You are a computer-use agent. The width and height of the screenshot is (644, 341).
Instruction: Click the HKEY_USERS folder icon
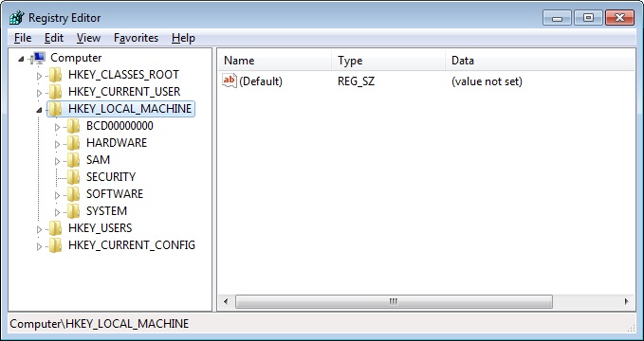coord(55,228)
